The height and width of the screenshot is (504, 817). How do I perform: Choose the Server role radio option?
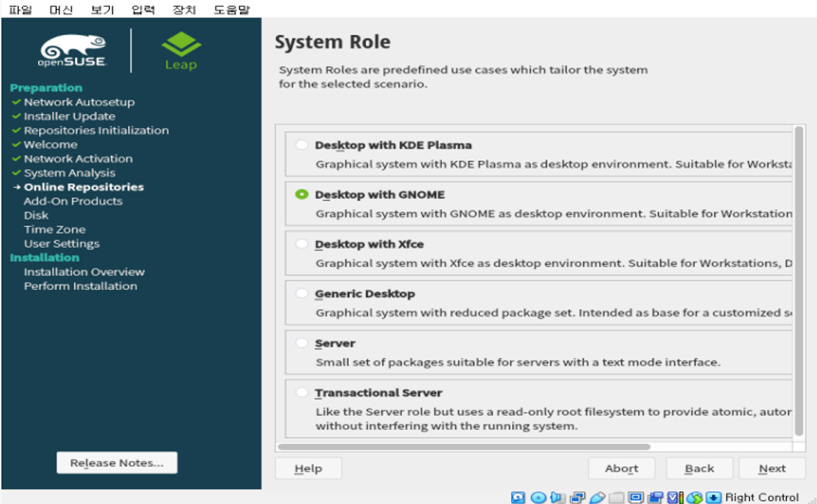click(302, 343)
